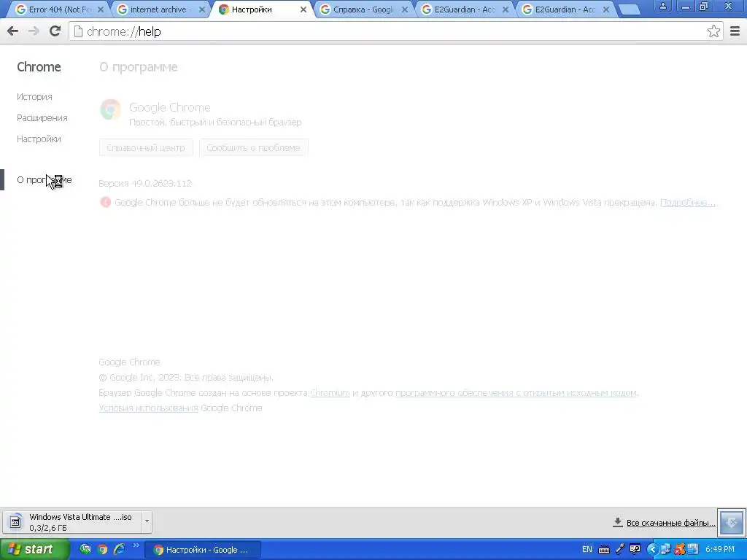The height and width of the screenshot is (560, 747).
Task: Open Настройки in the sidebar
Action: tap(39, 139)
